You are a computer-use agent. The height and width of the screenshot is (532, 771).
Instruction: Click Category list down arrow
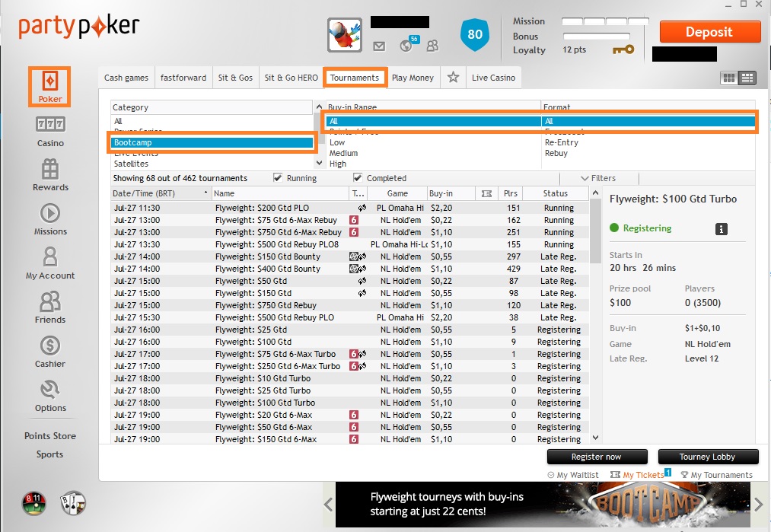[x=319, y=163]
